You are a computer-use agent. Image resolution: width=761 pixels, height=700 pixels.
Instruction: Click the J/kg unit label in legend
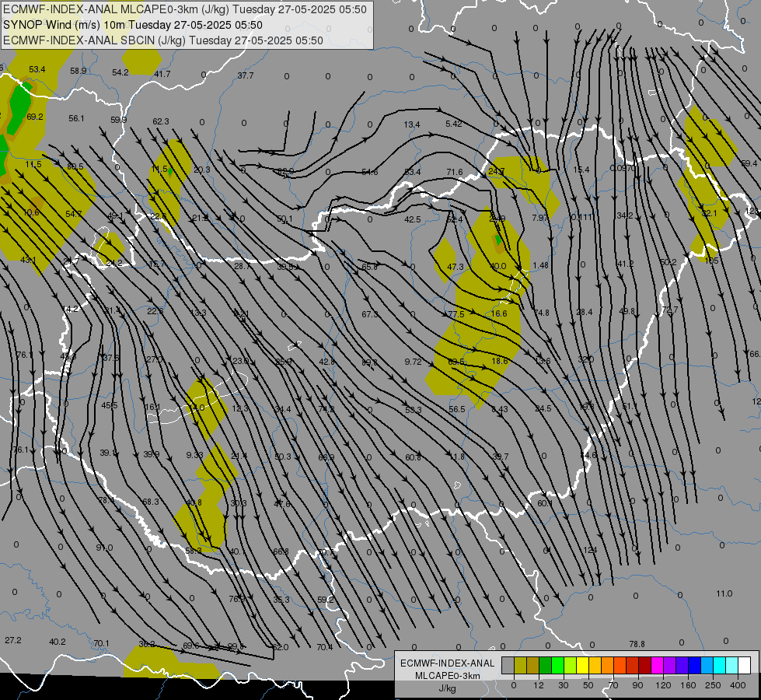tap(447, 688)
